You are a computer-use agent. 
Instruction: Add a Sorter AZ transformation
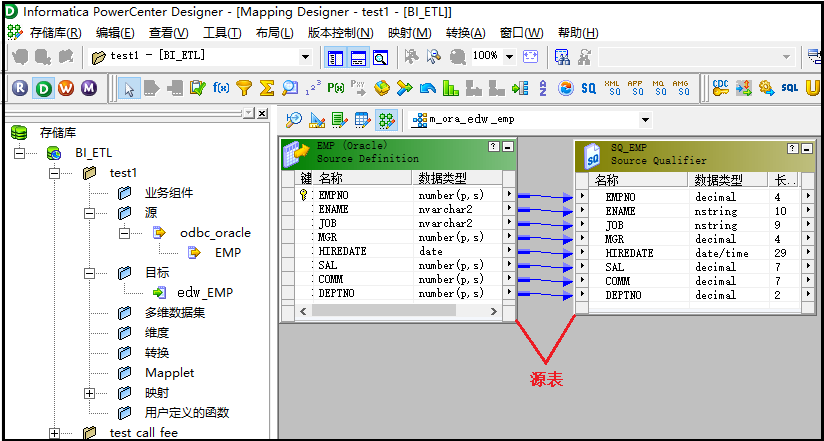[x=543, y=88]
